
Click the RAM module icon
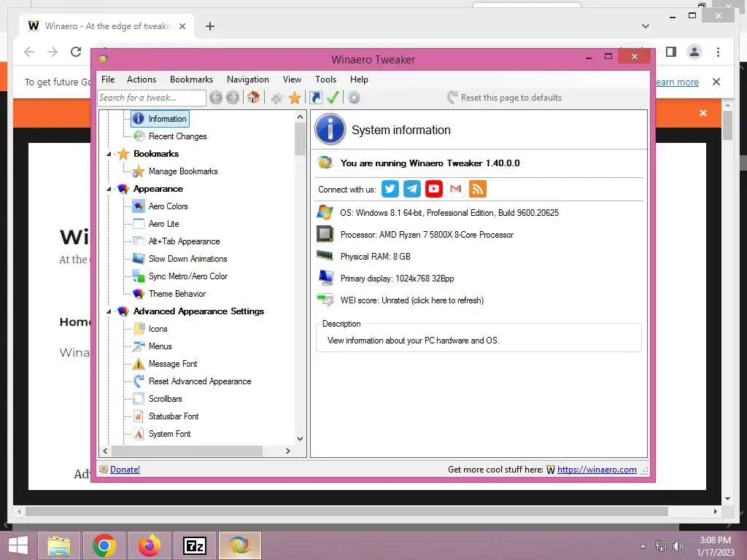coord(325,256)
